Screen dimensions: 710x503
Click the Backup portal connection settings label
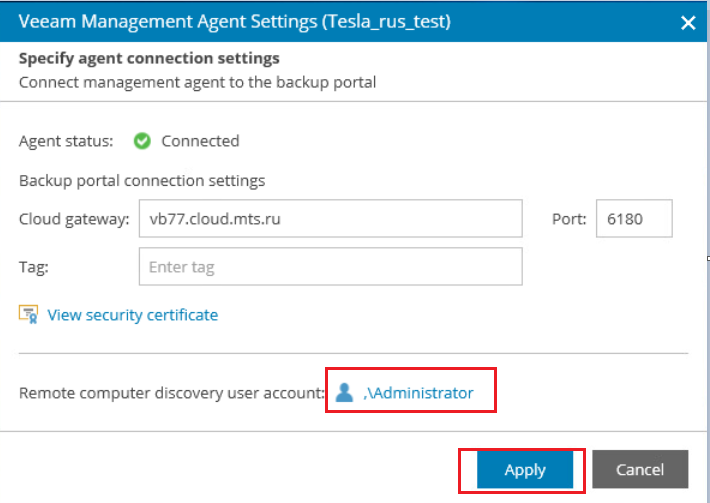point(142,181)
